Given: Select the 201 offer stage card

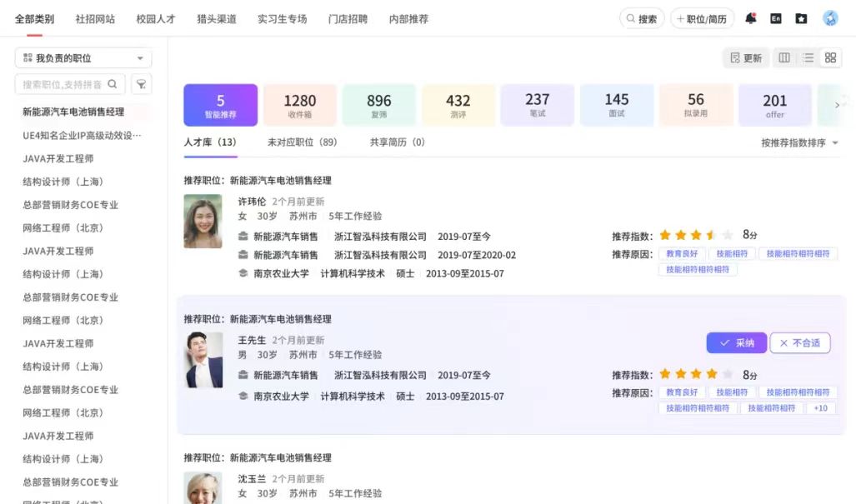Looking at the screenshot, I should [x=774, y=105].
